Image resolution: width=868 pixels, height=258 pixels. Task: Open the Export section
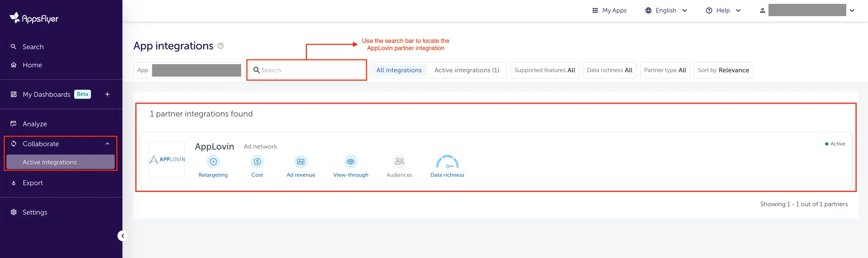[33, 183]
